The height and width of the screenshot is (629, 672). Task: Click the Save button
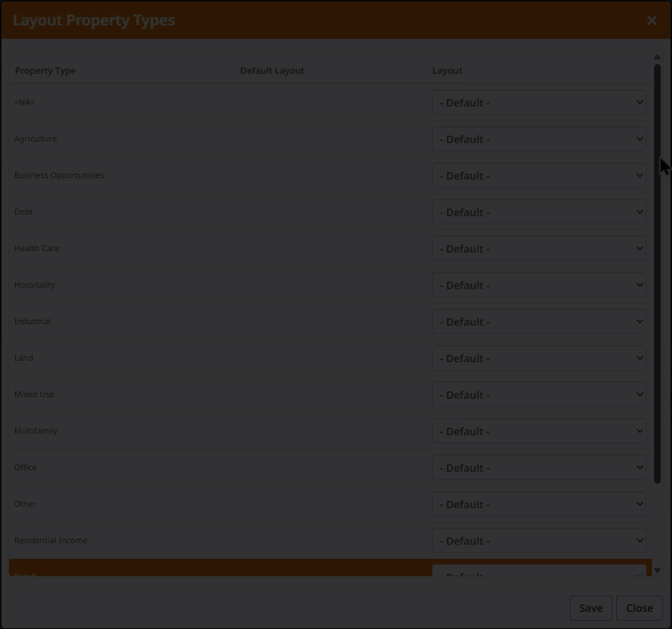(x=591, y=608)
